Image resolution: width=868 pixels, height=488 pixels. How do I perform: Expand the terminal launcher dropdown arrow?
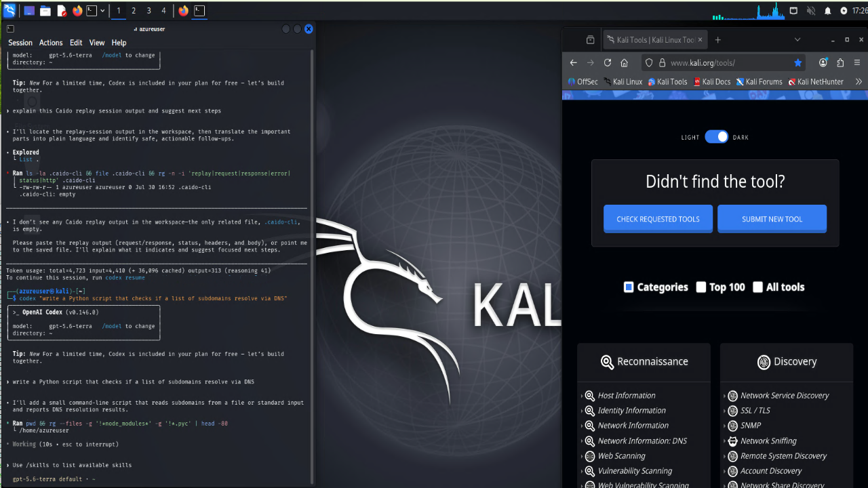click(x=103, y=11)
